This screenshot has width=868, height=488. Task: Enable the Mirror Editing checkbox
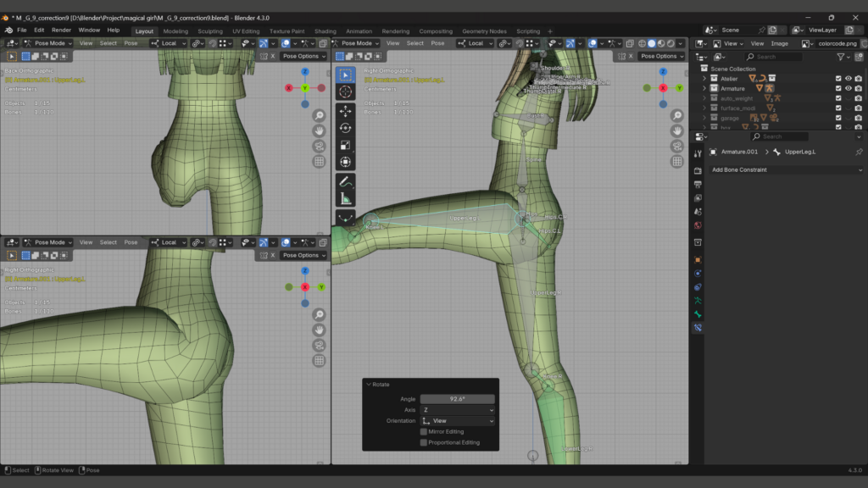tap(424, 431)
